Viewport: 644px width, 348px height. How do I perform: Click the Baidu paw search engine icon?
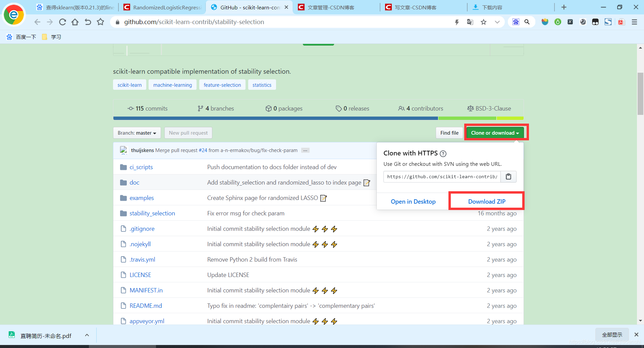[x=516, y=22]
